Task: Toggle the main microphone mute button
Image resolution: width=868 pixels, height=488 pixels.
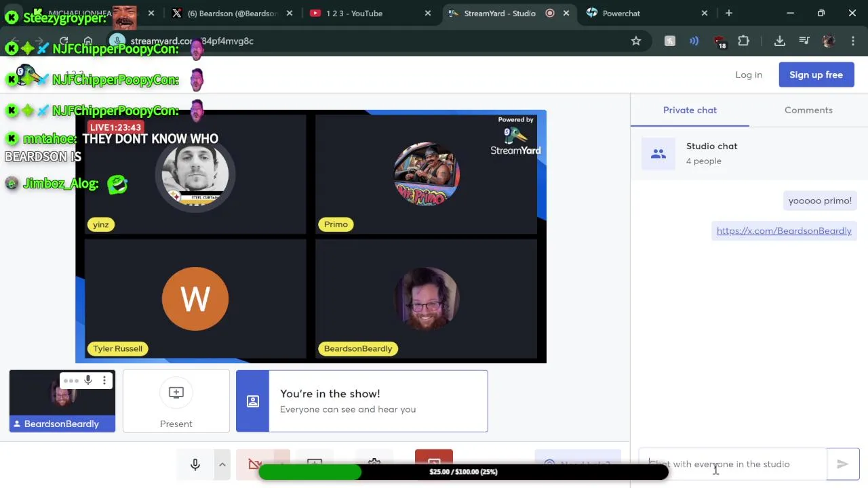Action: click(195, 464)
